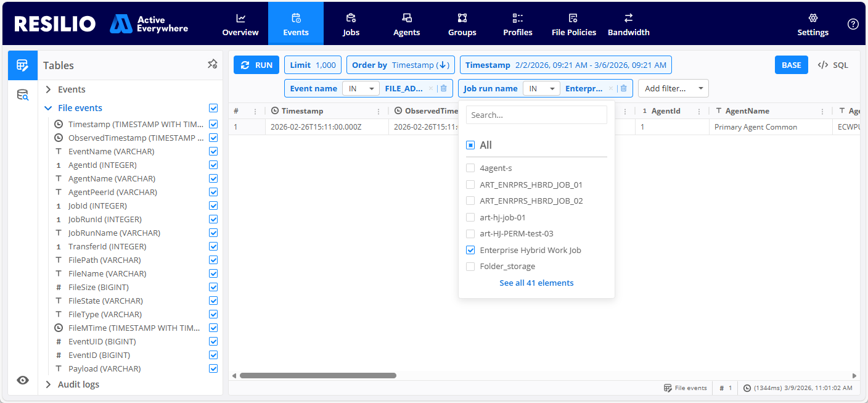Edit the Timestamp date range filter
The height and width of the screenshot is (403, 868).
click(565, 65)
